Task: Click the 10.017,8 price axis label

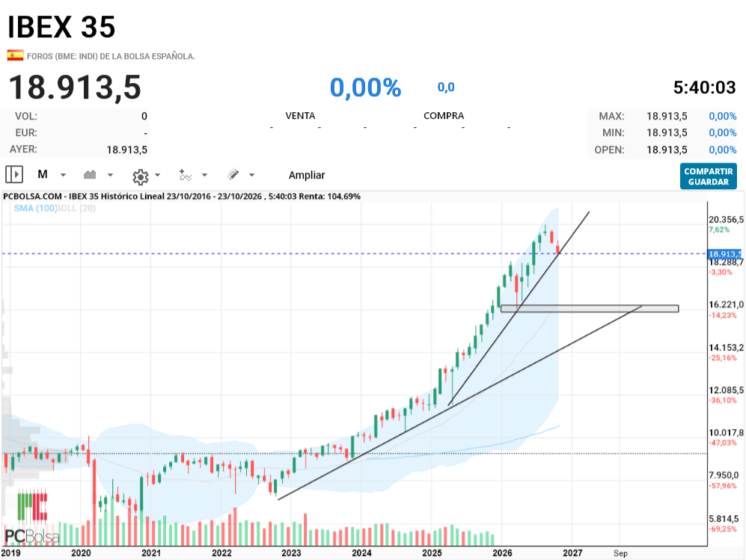Action: 726,433
